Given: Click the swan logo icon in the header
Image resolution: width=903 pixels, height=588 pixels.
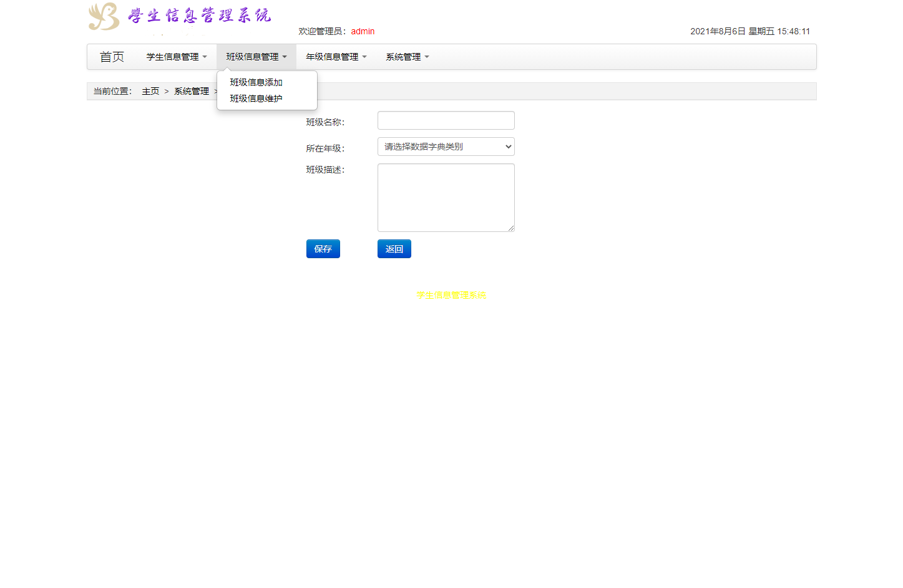Looking at the screenshot, I should pos(102,17).
